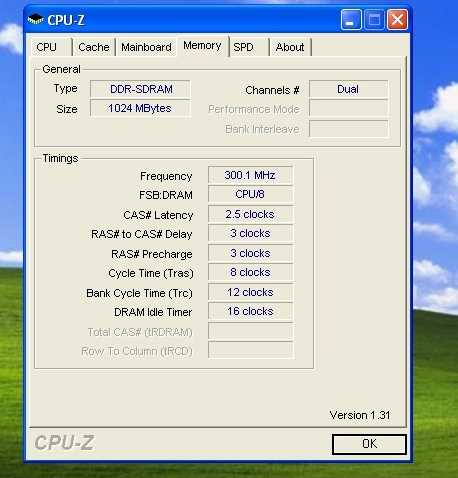This screenshot has width=458, height=478.
Task: Minimize the CPU-Z window
Action: (x=351, y=20)
